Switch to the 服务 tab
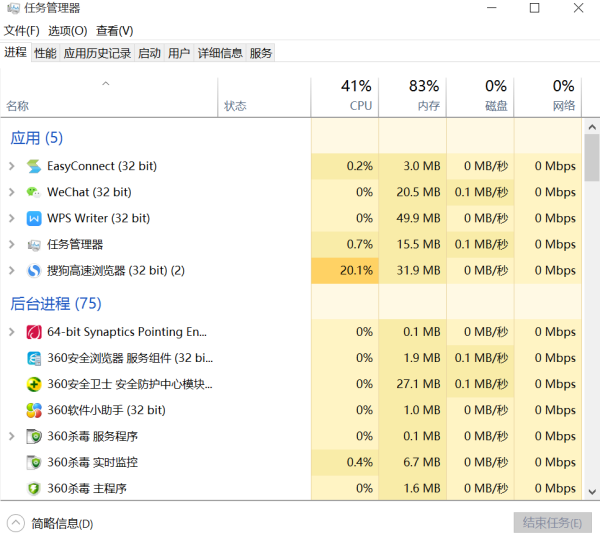Screen dimensions: 600x534 click(261, 53)
